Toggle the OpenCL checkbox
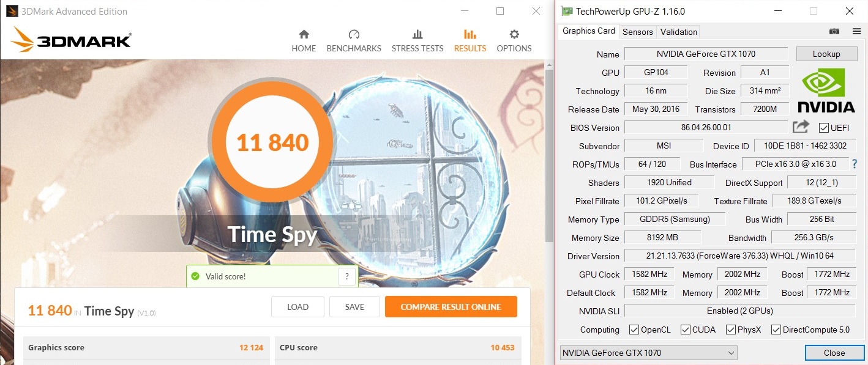Screen dimensions: 868x365 (634, 330)
